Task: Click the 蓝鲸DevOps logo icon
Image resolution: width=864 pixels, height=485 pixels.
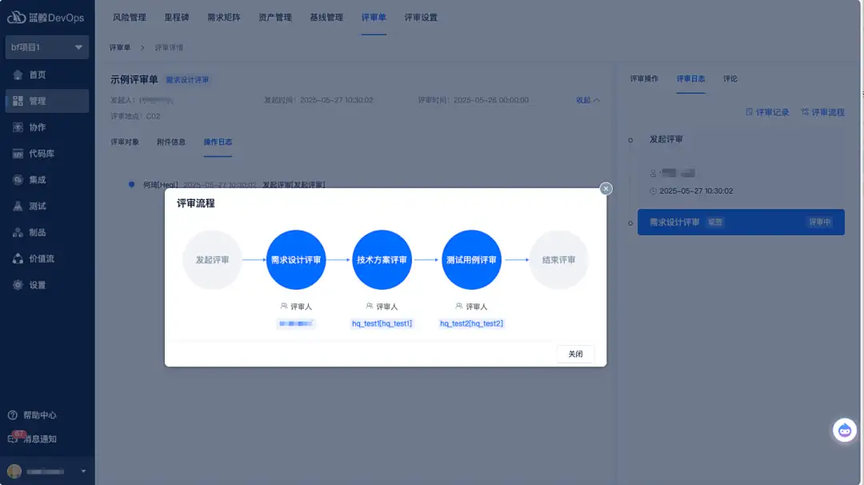Action: point(16,17)
